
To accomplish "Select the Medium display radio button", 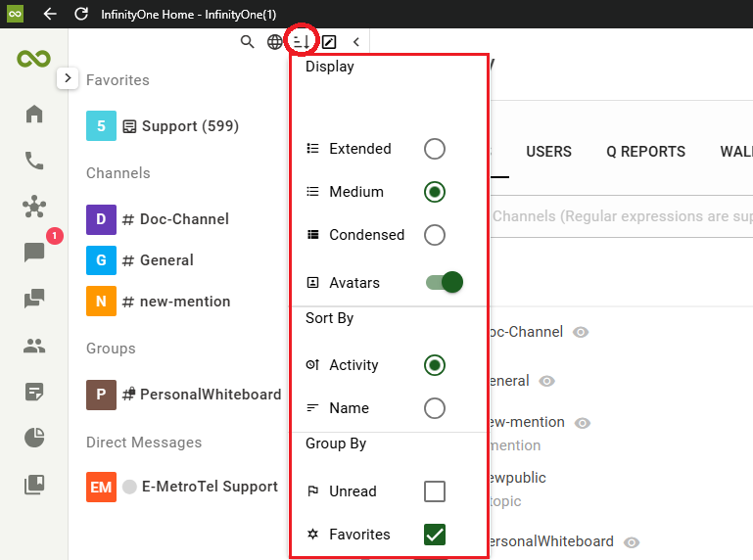I will (x=435, y=192).
